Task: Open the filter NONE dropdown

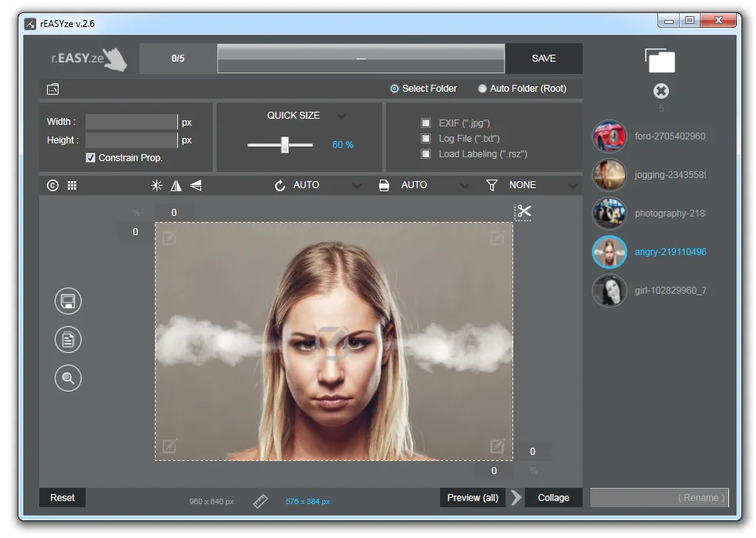Action: (573, 186)
